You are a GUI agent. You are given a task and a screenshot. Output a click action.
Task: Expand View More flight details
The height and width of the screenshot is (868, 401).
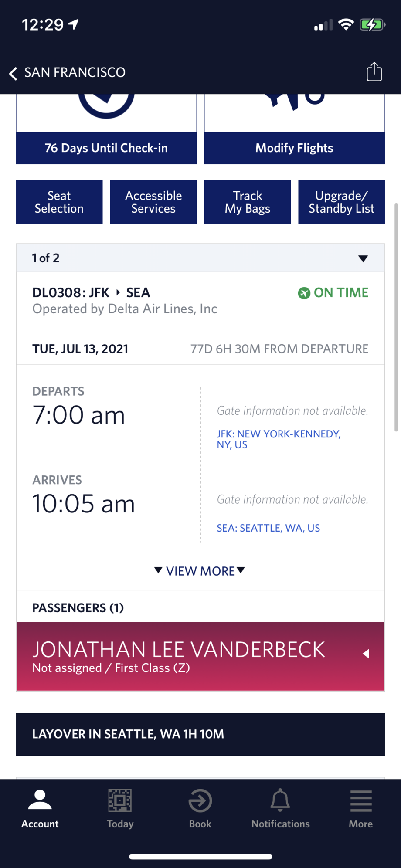(200, 571)
